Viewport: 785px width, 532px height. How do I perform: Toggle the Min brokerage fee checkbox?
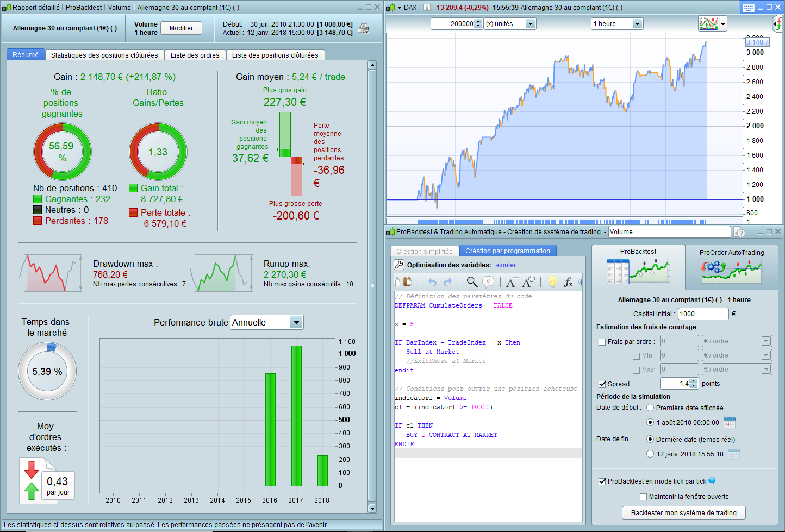point(636,356)
